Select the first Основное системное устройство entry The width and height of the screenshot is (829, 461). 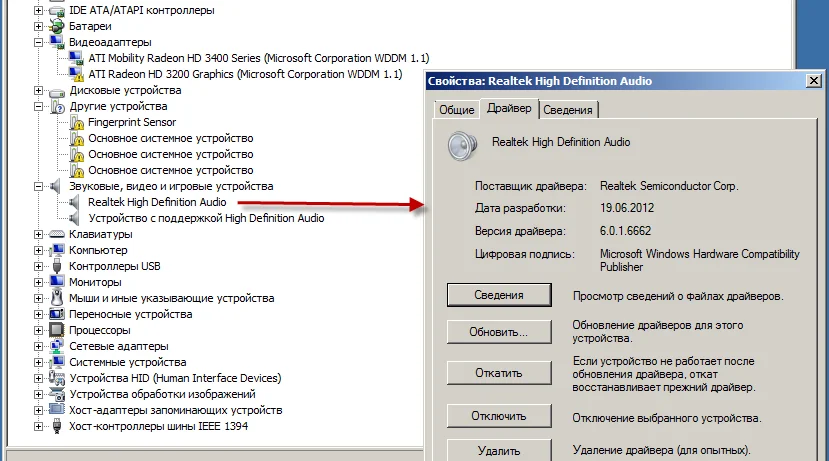coord(171,138)
